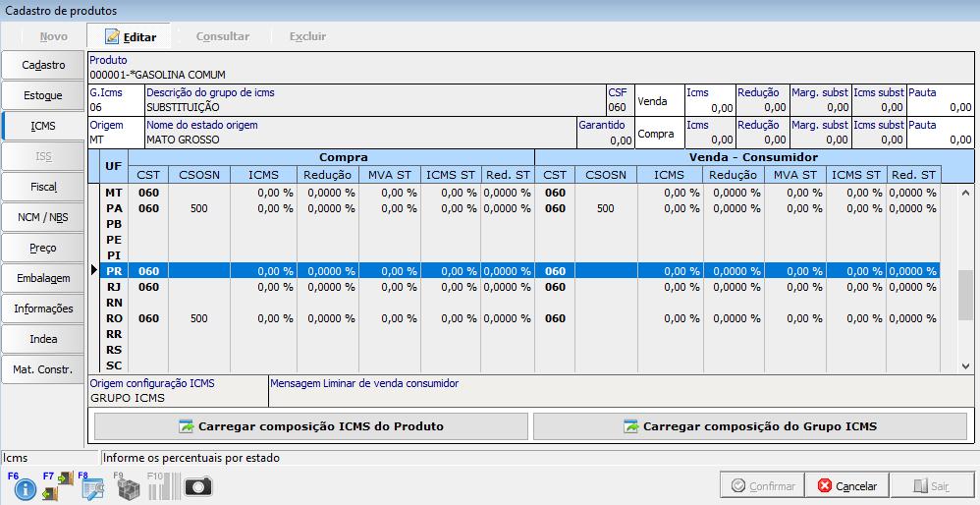The width and height of the screenshot is (980, 505).
Task: Click the F9 cubes icon
Action: tap(129, 487)
